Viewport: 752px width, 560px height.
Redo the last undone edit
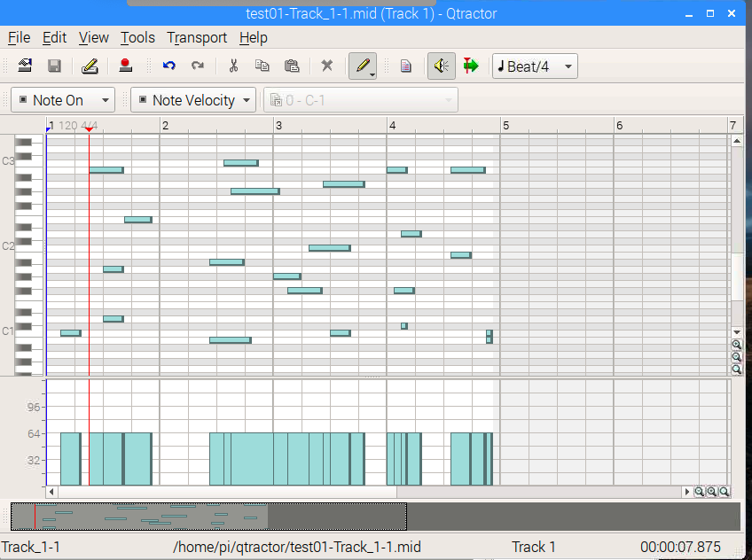(198, 66)
